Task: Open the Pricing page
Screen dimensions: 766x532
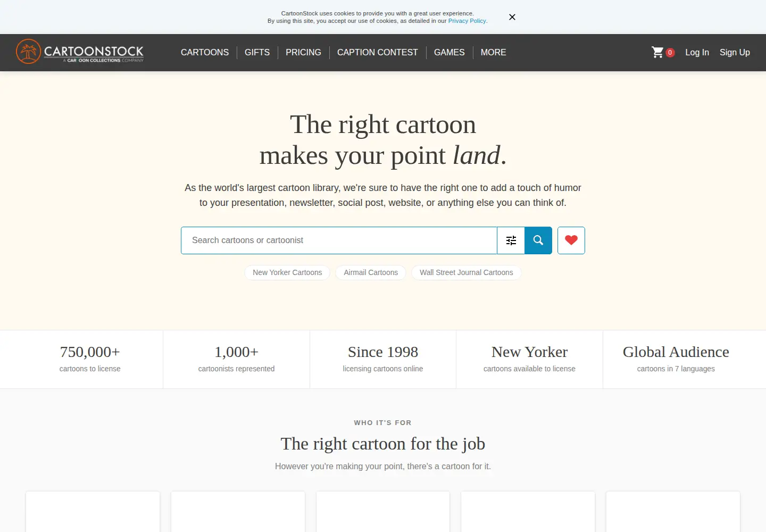Action: pyautogui.click(x=303, y=52)
